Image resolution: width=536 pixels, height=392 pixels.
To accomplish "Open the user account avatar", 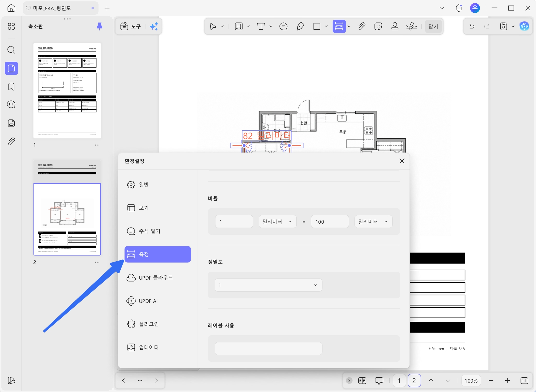I will coord(475,8).
